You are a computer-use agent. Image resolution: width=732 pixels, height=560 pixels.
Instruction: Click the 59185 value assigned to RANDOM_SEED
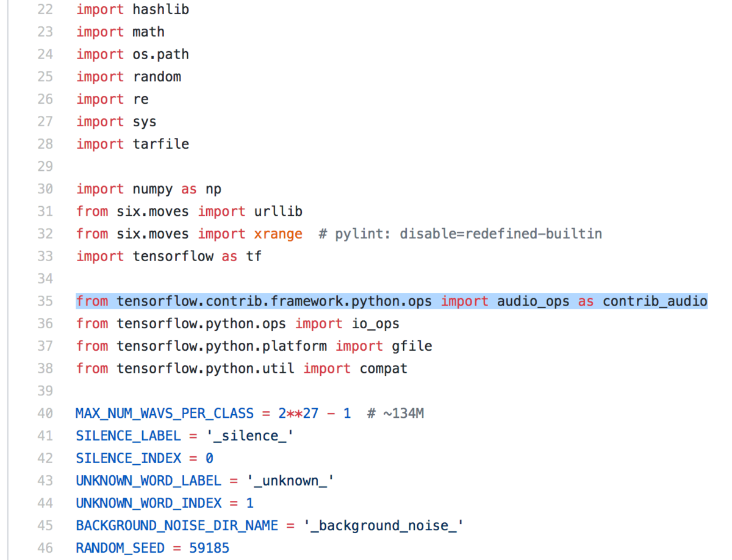point(209,547)
